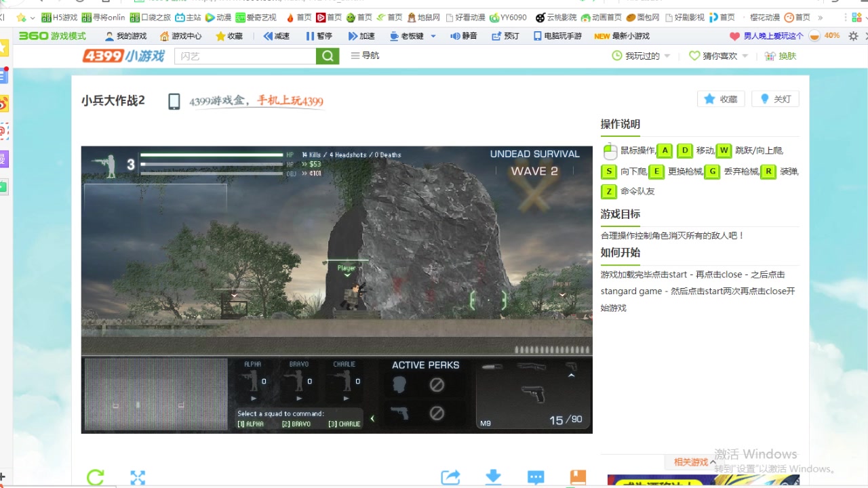Viewport: 868px width, 488px height.
Task: Open the H5游戏 bookmark
Action: pyautogui.click(x=60, y=17)
